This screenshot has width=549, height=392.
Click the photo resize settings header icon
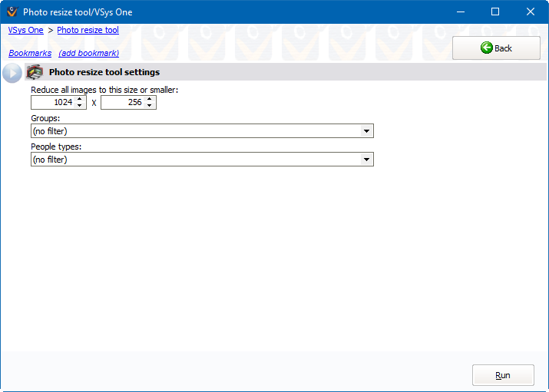[x=35, y=72]
